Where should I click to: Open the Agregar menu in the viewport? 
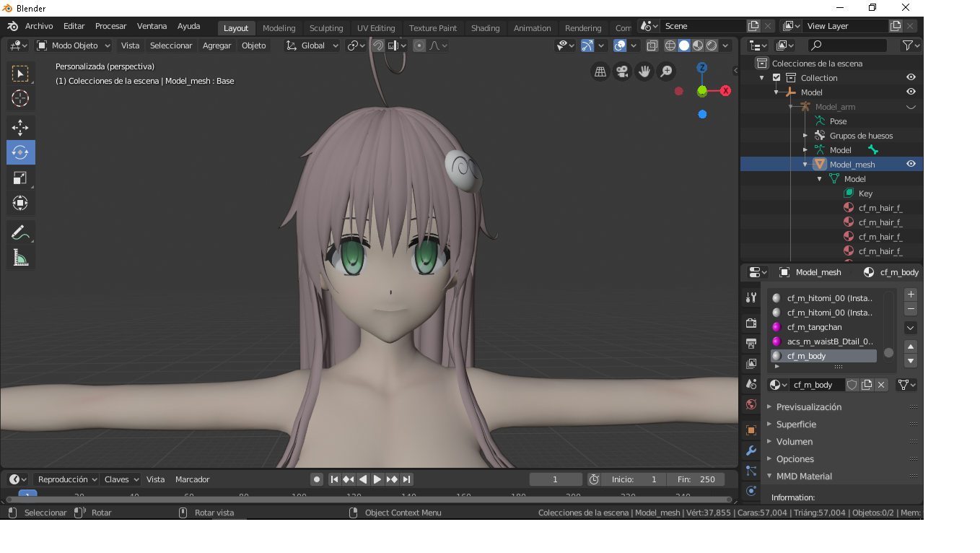click(216, 45)
